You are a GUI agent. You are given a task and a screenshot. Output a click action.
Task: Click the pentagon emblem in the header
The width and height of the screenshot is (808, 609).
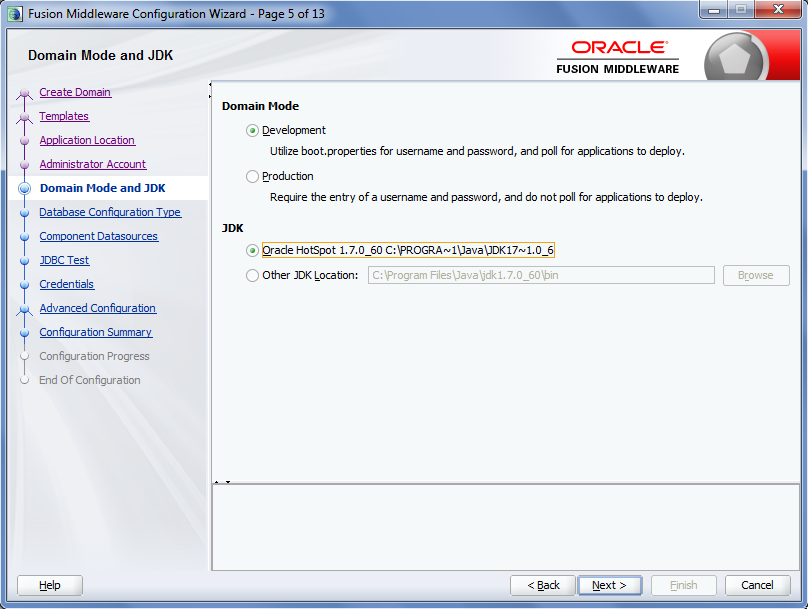[735, 59]
